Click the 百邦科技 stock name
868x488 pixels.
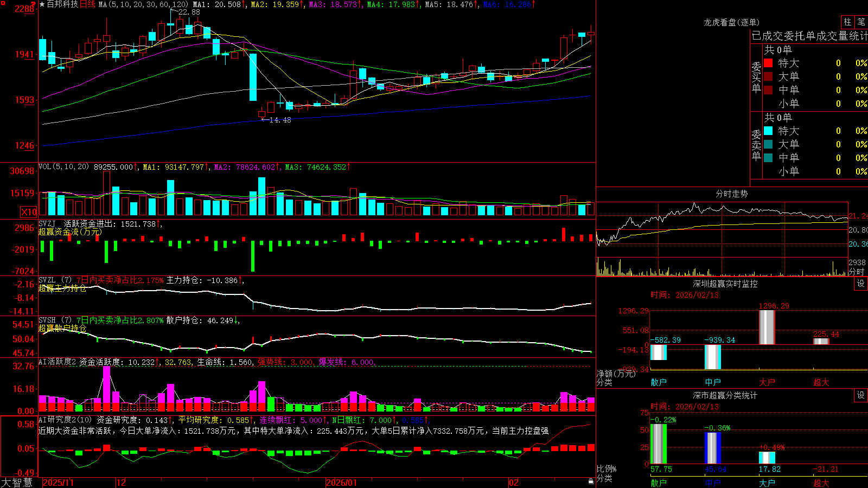(62, 4)
